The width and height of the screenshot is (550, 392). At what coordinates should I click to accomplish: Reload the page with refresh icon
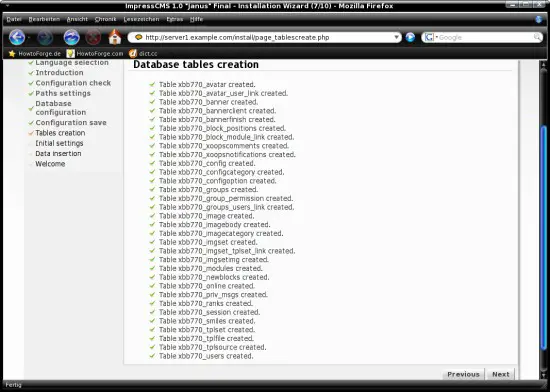(71, 38)
